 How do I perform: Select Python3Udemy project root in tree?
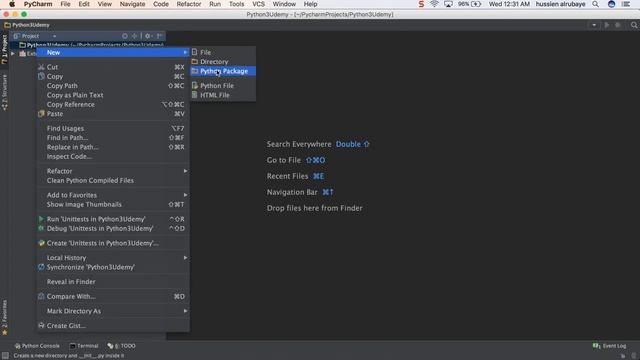91,45
